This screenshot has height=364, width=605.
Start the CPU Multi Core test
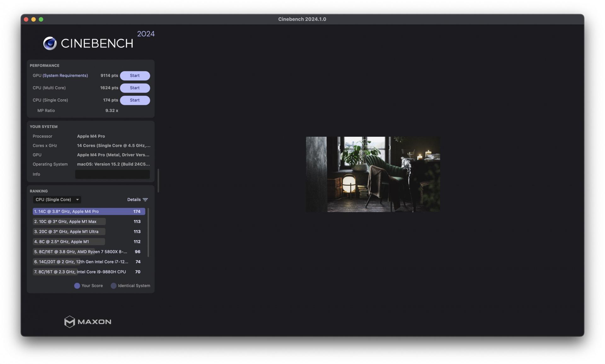click(135, 88)
